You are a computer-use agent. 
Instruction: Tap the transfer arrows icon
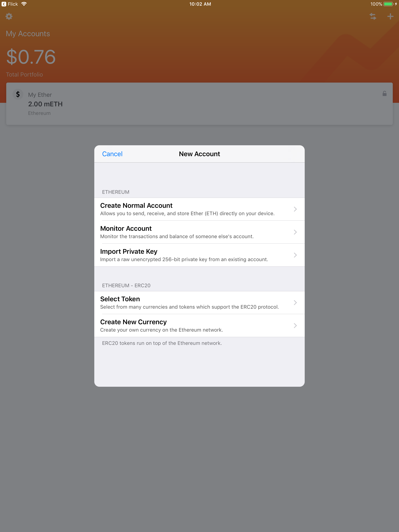point(373,16)
